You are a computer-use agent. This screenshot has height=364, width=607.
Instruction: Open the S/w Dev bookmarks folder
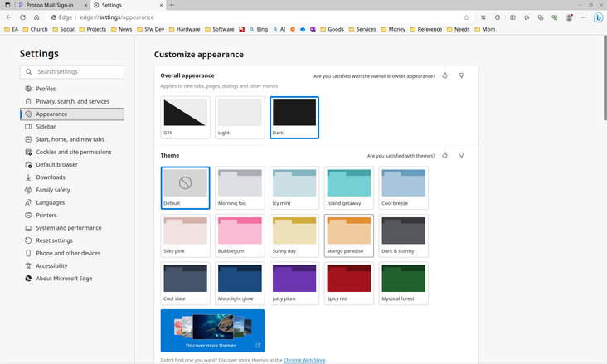pyautogui.click(x=151, y=29)
